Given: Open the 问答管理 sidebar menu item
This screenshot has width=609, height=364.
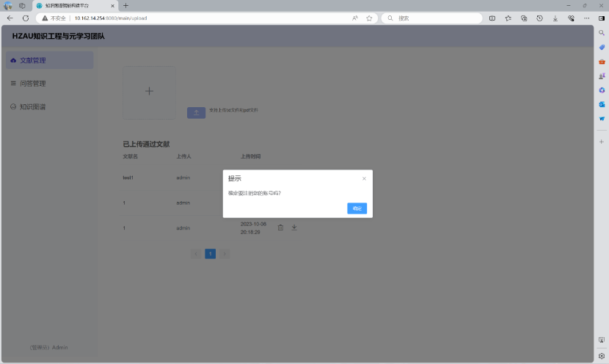Looking at the screenshot, I should click(x=49, y=84).
